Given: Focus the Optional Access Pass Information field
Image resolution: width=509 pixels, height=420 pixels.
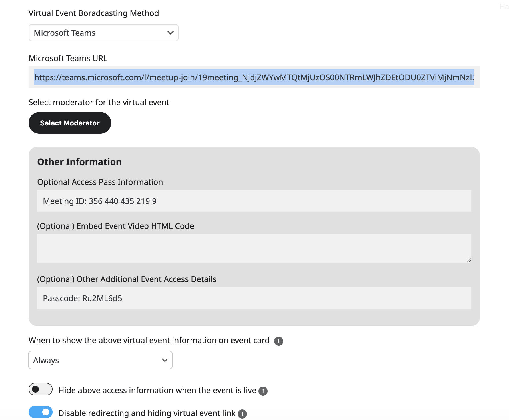Looking at the screenshot, I should [254, 201].
